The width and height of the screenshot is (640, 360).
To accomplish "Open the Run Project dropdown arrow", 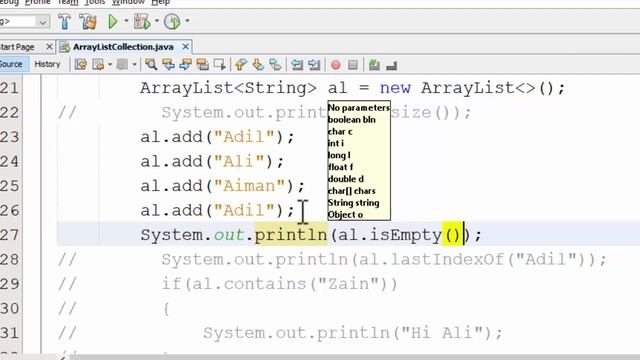I will [126, 21].
